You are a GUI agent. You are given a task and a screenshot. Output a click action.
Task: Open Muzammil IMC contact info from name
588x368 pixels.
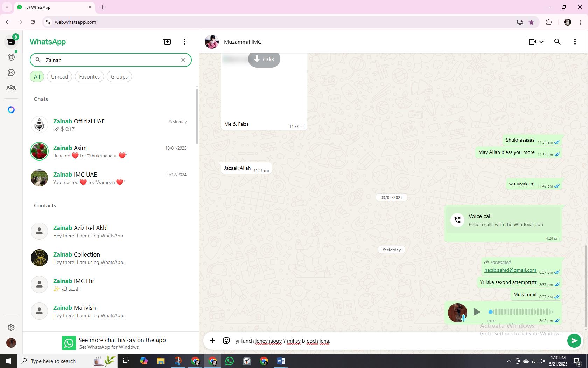pos(243,42)
